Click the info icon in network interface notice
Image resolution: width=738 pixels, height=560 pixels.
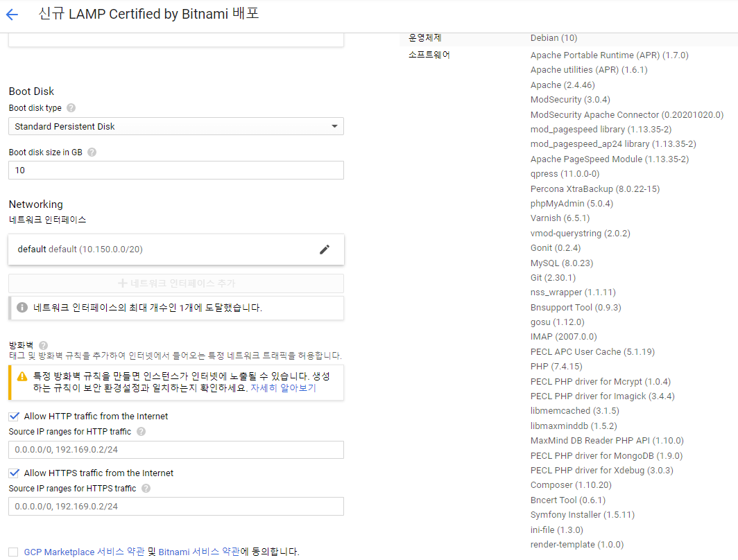(22, 308)
